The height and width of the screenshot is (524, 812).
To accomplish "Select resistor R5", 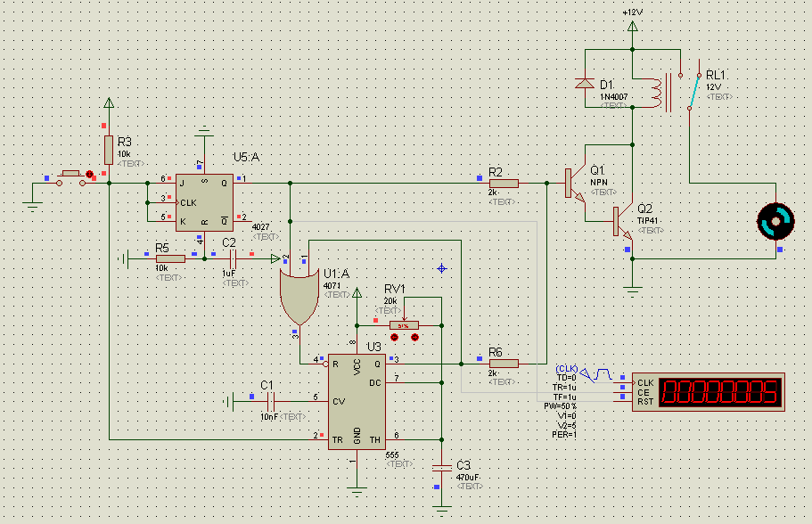I will pos(170,258).
